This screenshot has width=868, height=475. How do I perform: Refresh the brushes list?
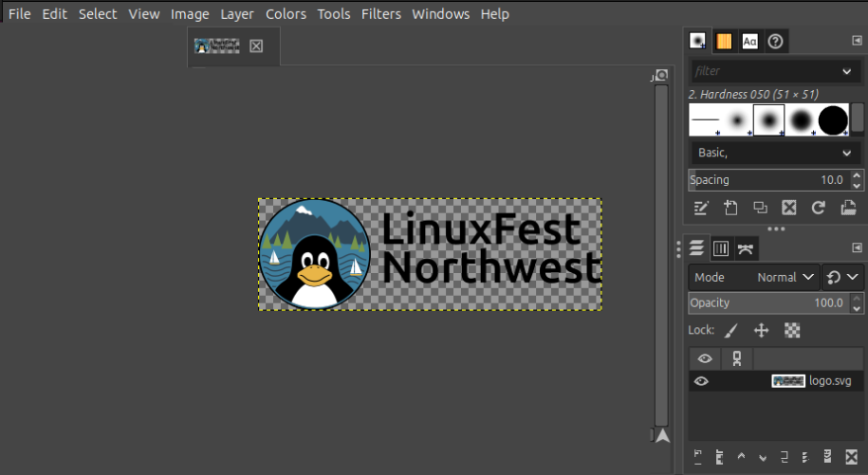pos(818,208)
